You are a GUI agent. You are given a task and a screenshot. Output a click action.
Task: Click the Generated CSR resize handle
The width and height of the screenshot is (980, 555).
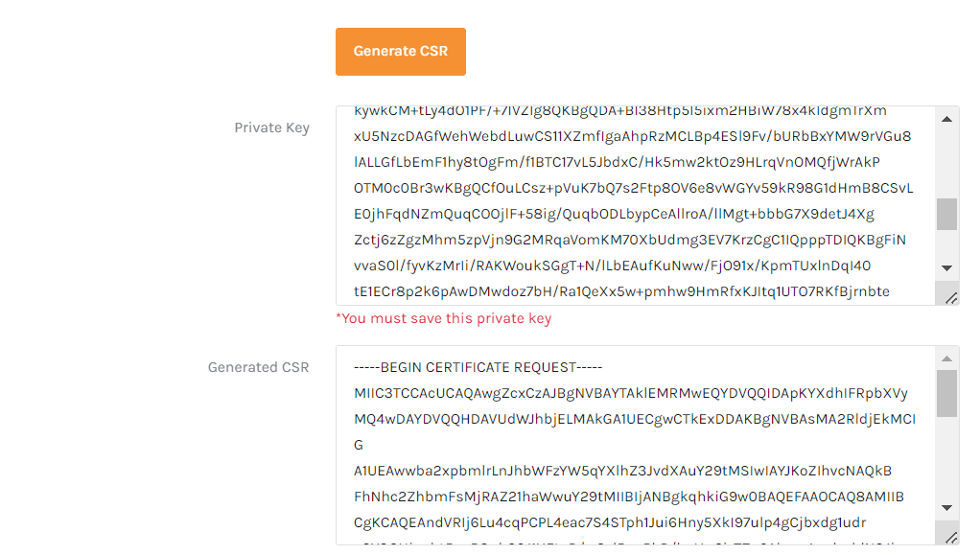click(x=951, y=537)
